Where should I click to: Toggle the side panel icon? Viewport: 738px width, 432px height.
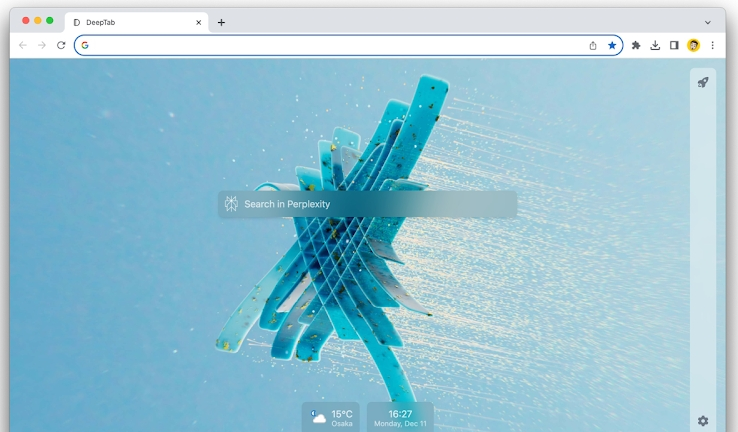click(x=674, y=45)
